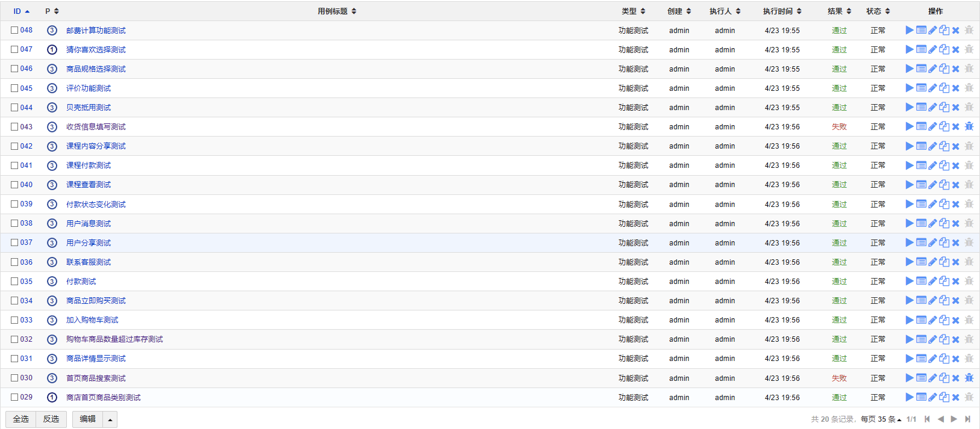980x429 pixels.
Task: Sort by the ID column header
Action: (x=21, y=11)
